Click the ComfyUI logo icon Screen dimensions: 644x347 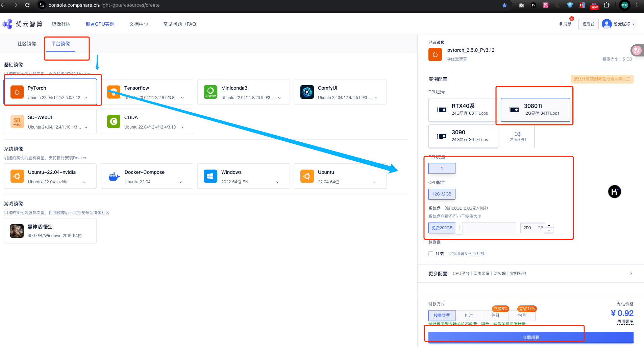(307, 92)
